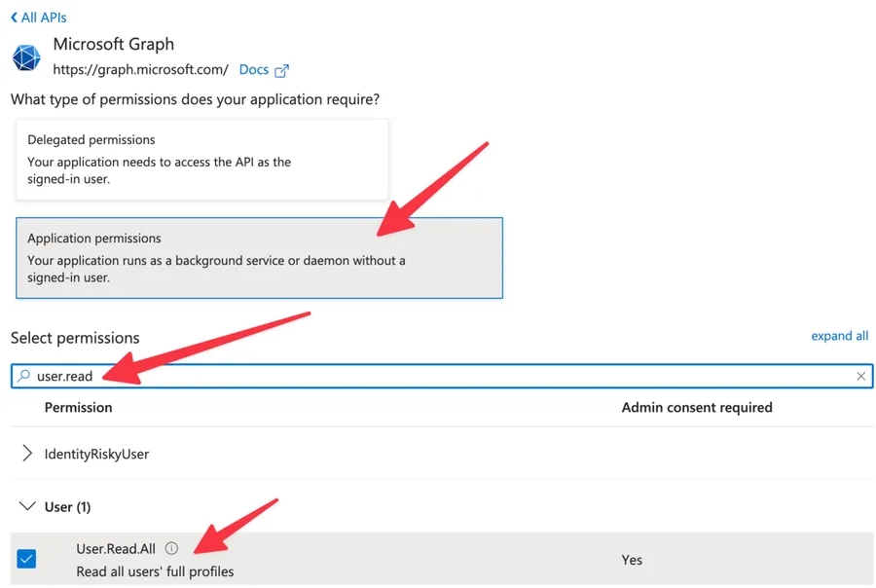Screen dimensions: 876x588
Task: Select the Delegated permissions option
Action: pos(201,159)
